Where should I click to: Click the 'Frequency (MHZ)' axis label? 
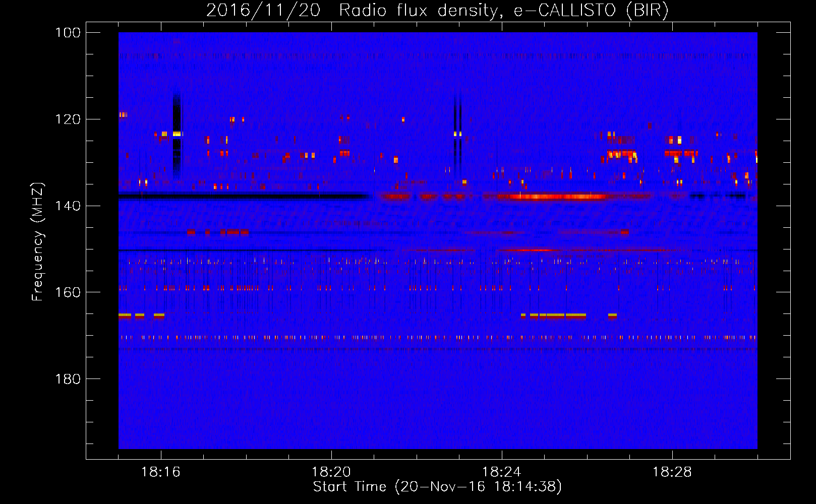pos(38,241)
